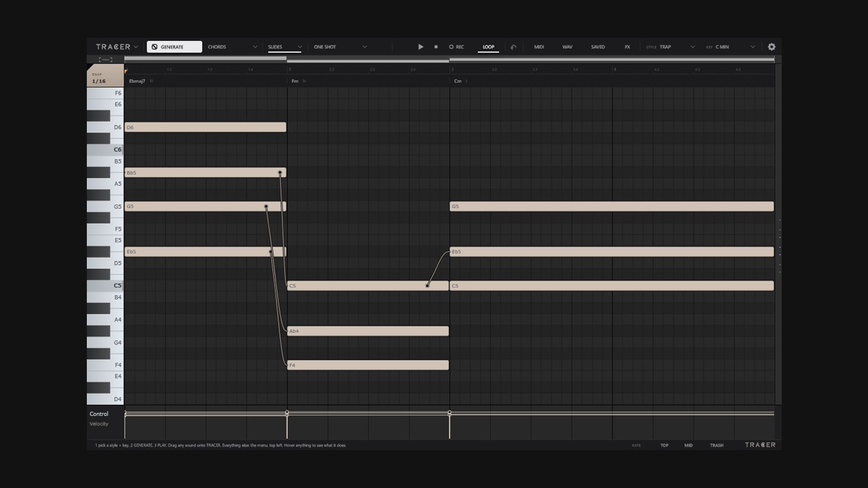Click the slide handle on first G5 note
Screen dimensions: 868x488
coord(266,207)
